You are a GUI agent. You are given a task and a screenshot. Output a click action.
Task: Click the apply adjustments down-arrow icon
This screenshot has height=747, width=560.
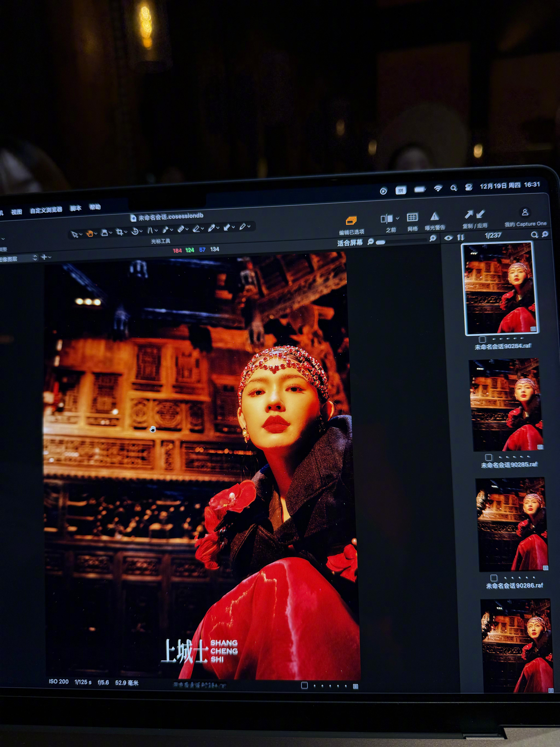[x=480, y=214]
